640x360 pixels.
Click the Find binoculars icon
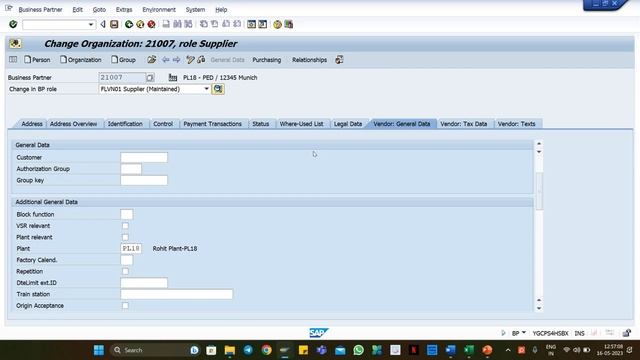coord(177,24)
